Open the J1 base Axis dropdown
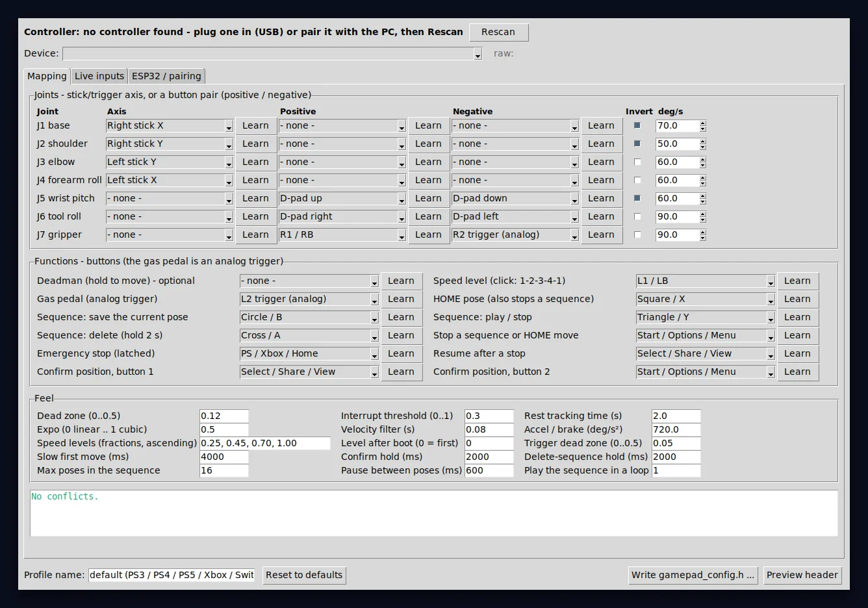This screenshot has width=868, height=608. (x=170, y=125)
